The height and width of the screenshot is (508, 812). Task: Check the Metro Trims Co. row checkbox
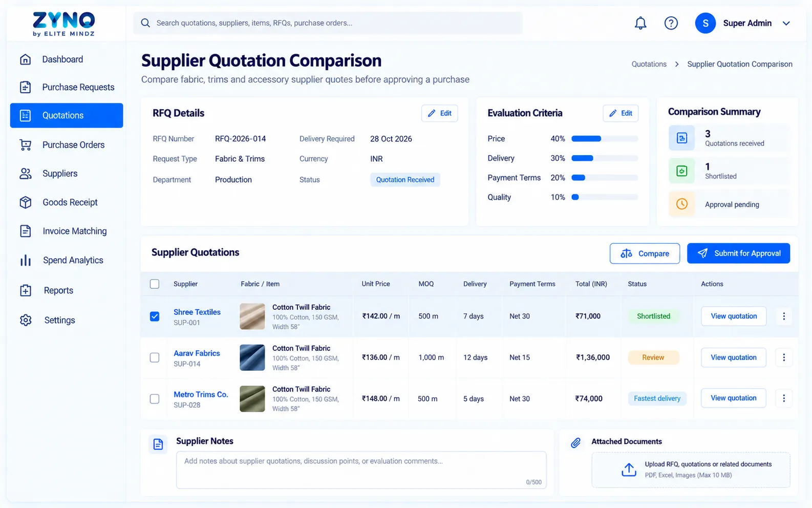pos(155,398)
